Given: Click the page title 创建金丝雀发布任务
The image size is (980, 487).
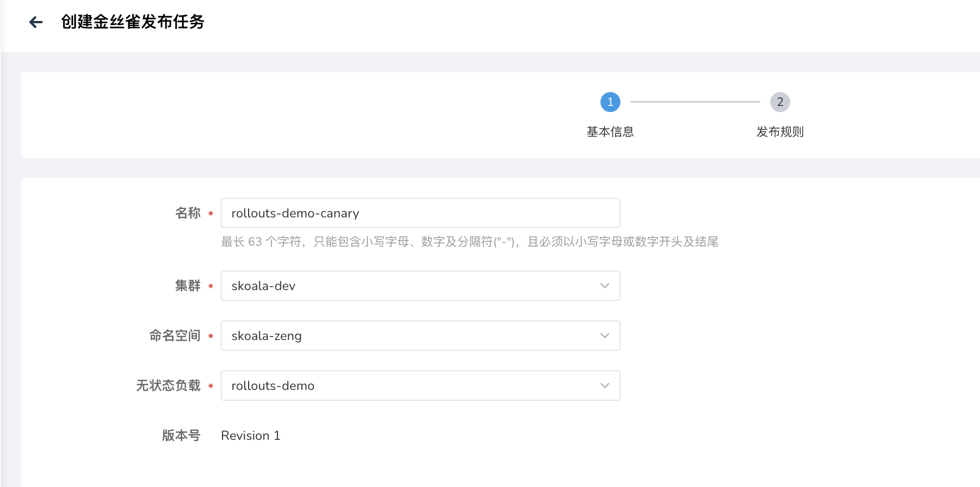Looking at the screenshot, I should click(133, 22).
